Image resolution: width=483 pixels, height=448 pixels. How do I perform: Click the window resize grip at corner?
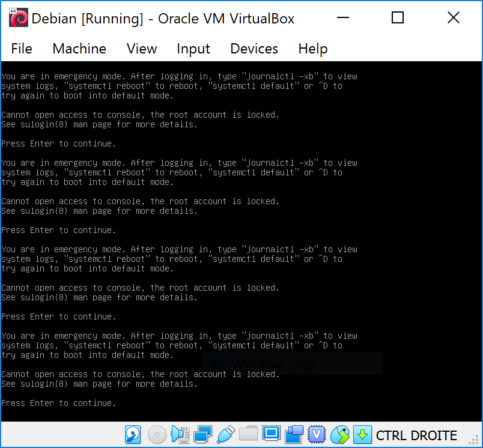coord(473,439)
